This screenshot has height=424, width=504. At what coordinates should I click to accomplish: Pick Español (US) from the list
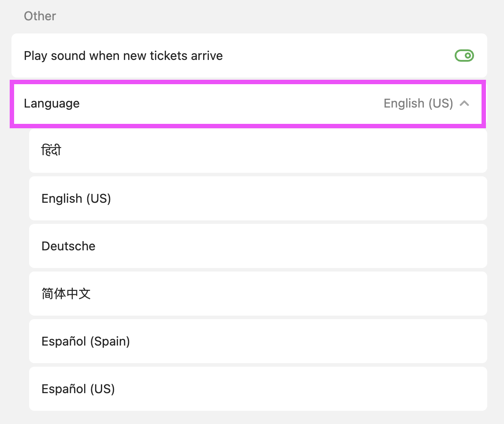pyautogui.click(x=78, y=389)
